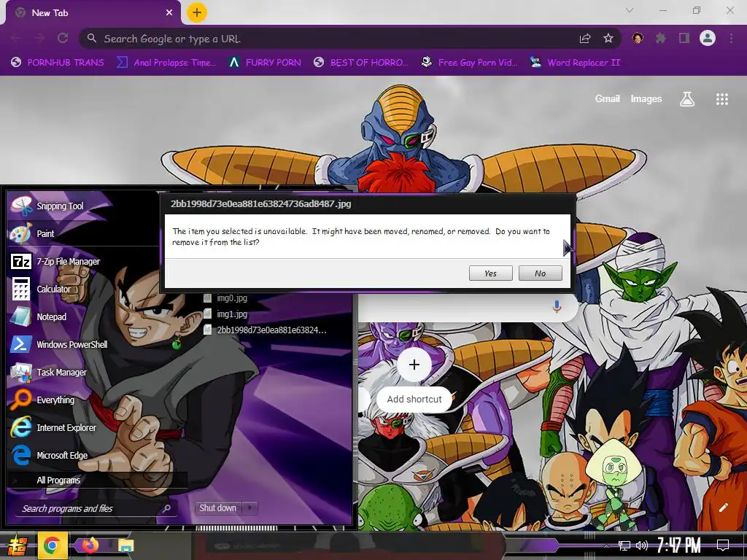Close the New Tab tab

pyautogui.click(x=169, y=13)
